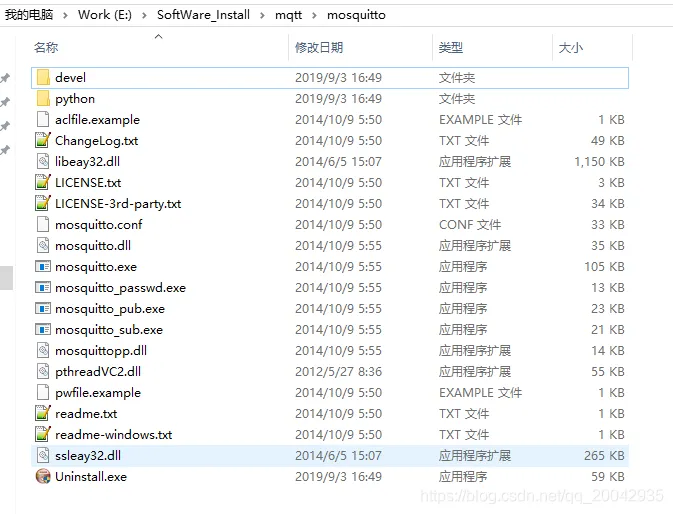Click the 2012/5/27 8:36 modified date
The image size is (673, 514).
tap(338, 372)
